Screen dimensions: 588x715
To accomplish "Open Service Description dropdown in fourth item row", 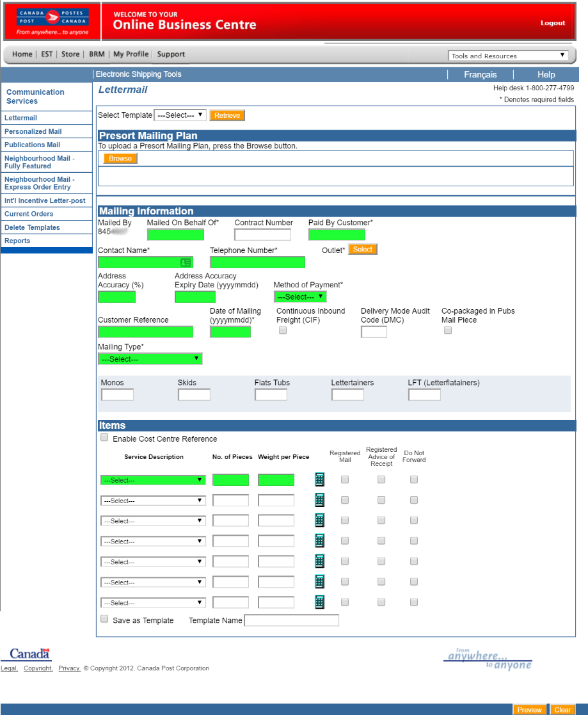I will click(x=153, y=542).
